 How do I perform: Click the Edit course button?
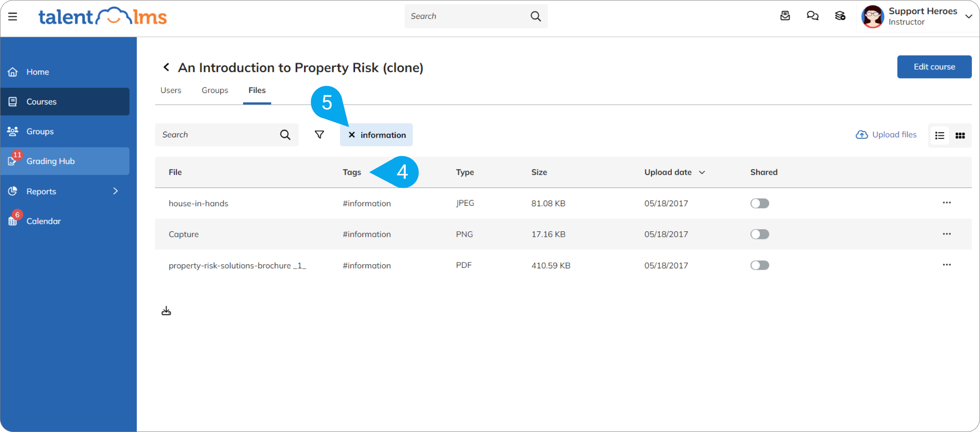tap(934, 67)
